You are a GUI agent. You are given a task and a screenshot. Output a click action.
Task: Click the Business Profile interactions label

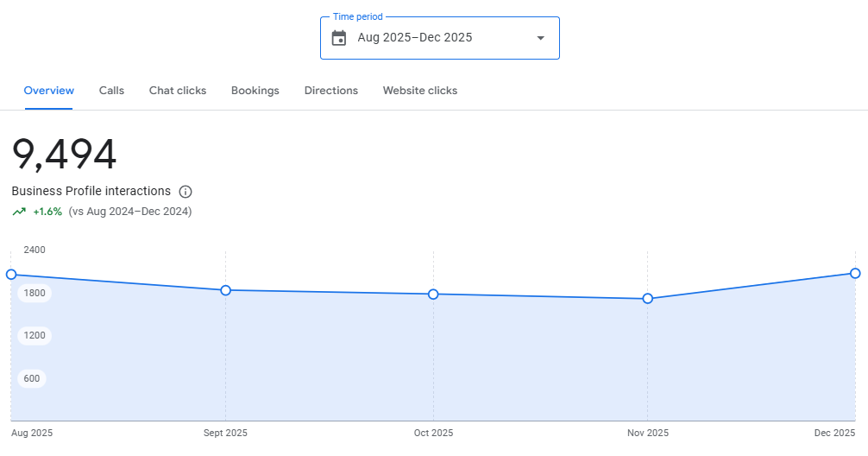(91, 191)
